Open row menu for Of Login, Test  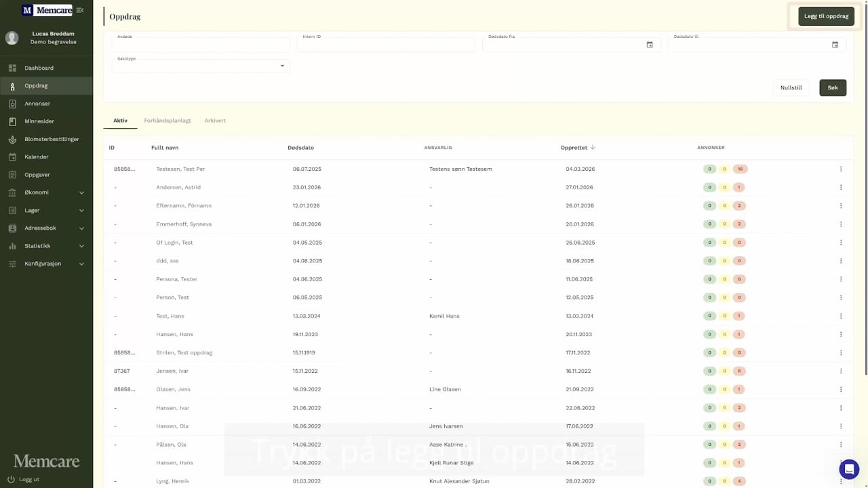841,242
